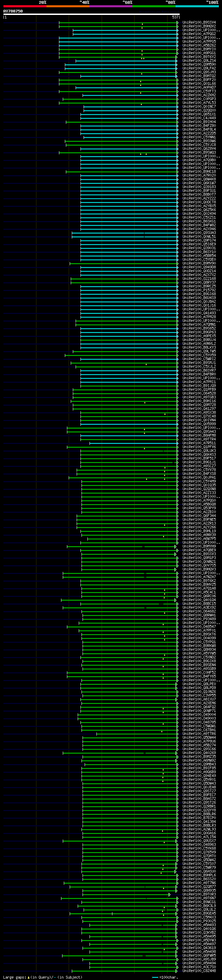Select hit label UniRef100_Q01L66

[x=199, y=84]
